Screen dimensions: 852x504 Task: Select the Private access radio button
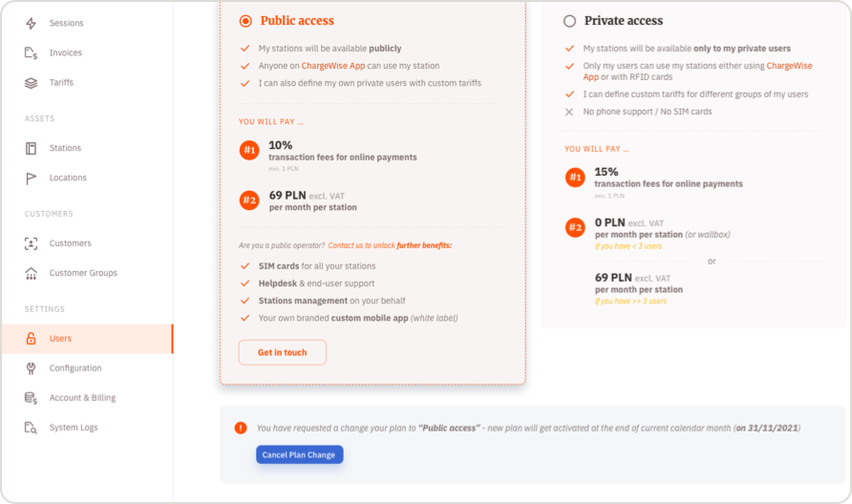569,21
